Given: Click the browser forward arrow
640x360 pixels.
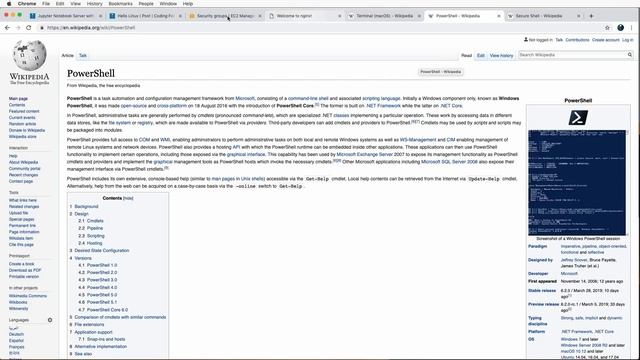Looking at the screenshot, I should tap(18, 28).
